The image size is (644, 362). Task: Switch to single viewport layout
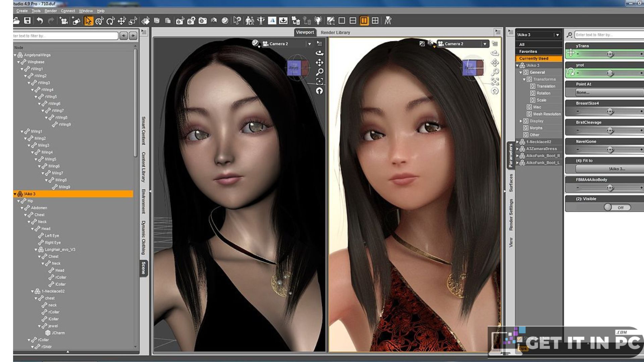pos(341,21)
